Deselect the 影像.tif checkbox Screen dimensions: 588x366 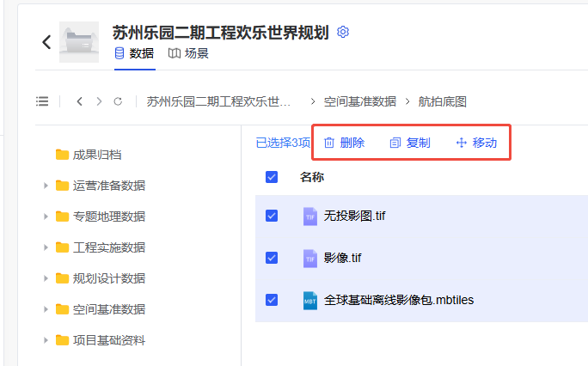272,257
